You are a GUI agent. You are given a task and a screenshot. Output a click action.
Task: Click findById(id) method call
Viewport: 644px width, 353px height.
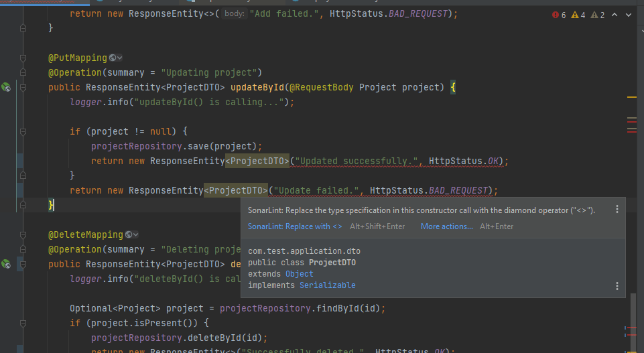click(x=348, y=308)
